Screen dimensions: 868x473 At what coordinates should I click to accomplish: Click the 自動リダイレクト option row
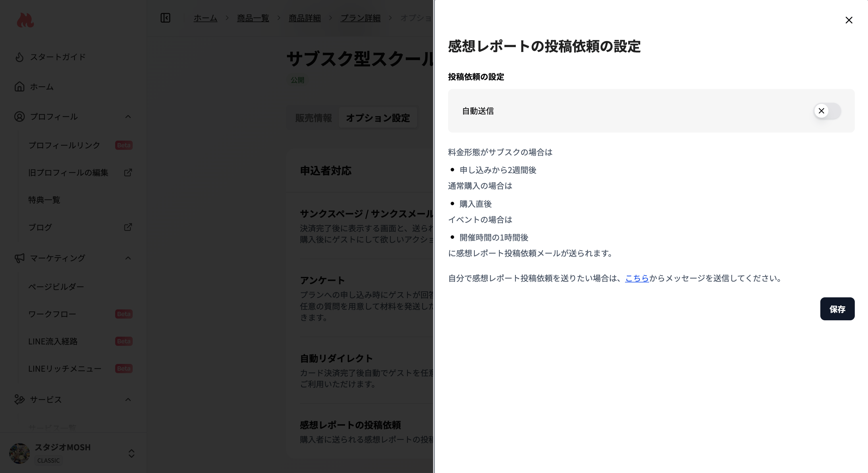point(366,371)
